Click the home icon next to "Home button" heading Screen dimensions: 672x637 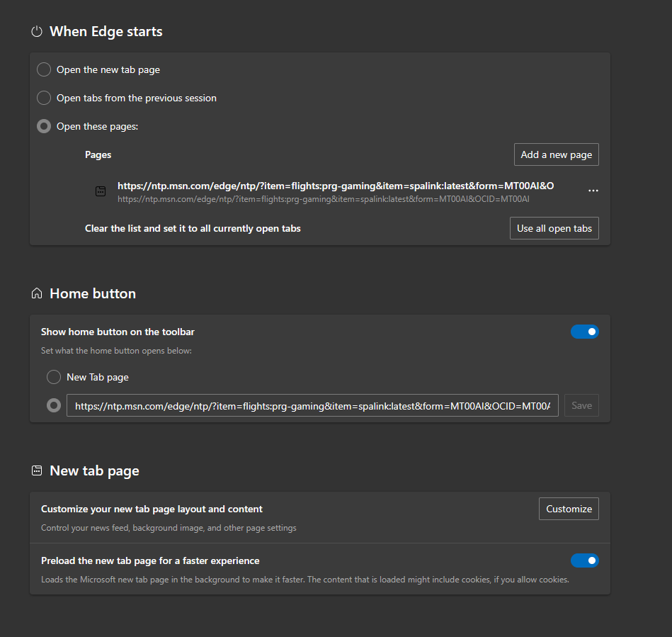point(36,293)
